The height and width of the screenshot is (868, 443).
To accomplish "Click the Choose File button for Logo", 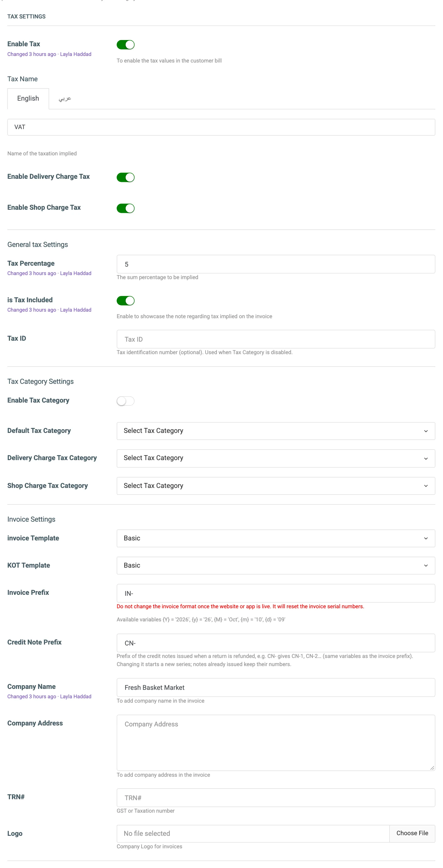I will (x=412, y=833).
